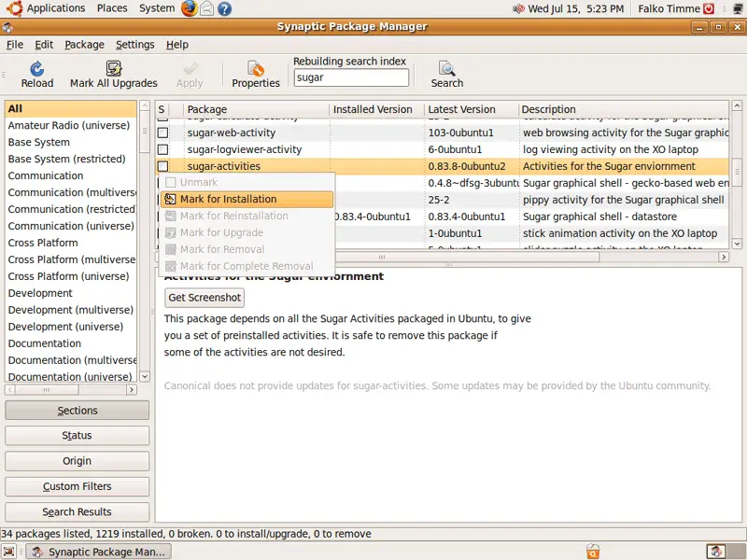The height and width of the screenshot is (560, 747).
Task: Select Mark for Complete Removal entry
Action: 247,266
